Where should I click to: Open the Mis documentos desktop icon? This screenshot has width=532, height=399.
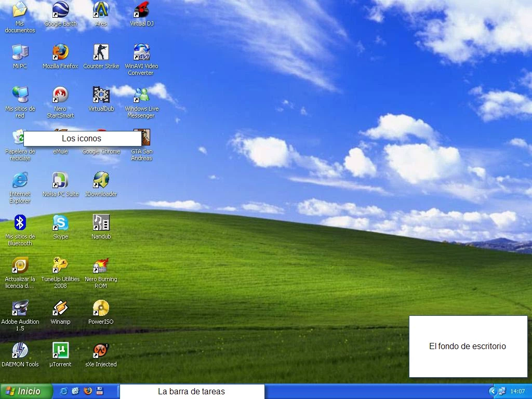pyautogui.click(x=20, y=9)
